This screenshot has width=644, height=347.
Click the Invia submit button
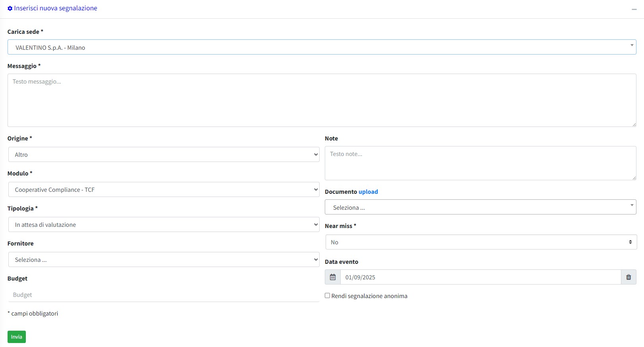pyautogui.click(x=17, y=337)
